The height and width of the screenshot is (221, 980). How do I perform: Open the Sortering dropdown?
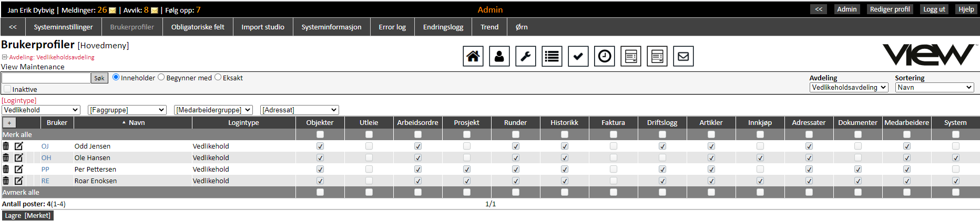934,88
